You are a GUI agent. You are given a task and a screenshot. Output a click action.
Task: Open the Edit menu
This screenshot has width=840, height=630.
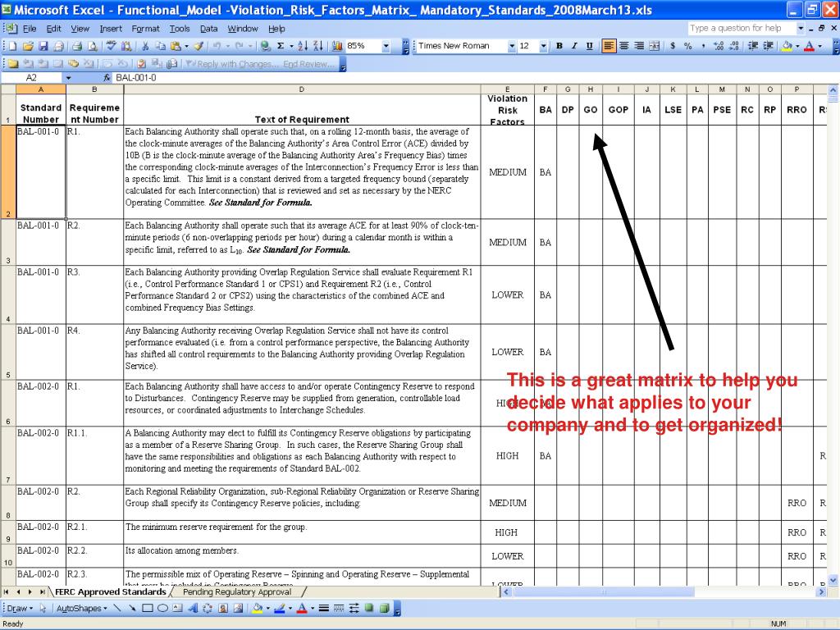coord(53,29)
